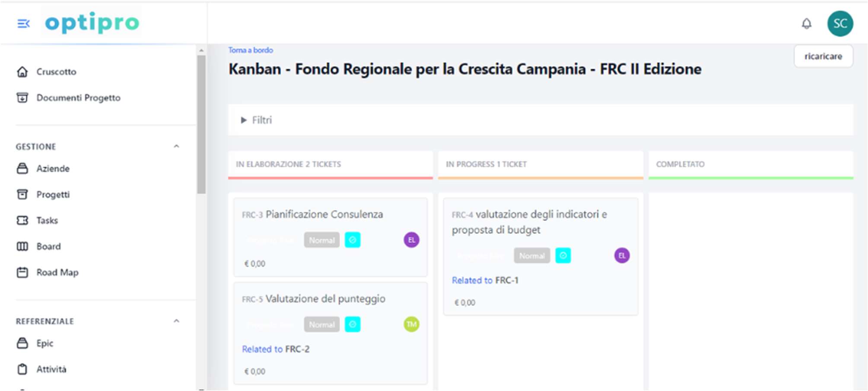868x391 pixels.
Task: Click the cyan status icon on FRC-3 card
Action: tap(353, 240)
